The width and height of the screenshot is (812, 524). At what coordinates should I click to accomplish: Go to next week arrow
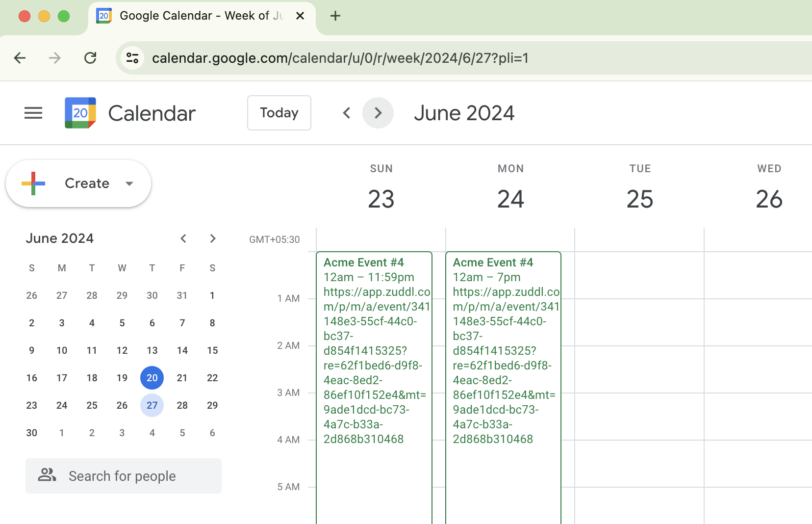(378, 113)
